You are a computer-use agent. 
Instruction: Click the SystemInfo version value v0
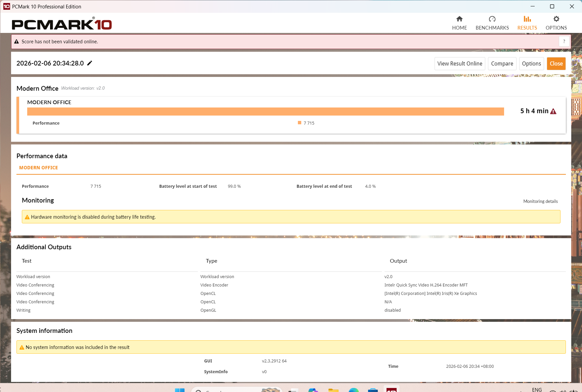[264, 372]
